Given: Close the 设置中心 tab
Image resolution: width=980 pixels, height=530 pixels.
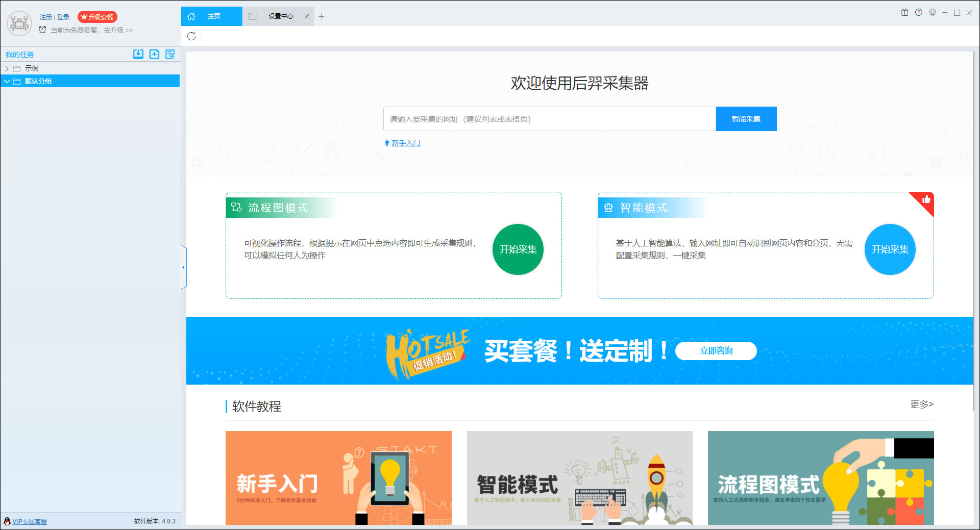Looking at the screenshot, I should click(x=307, y=16).
